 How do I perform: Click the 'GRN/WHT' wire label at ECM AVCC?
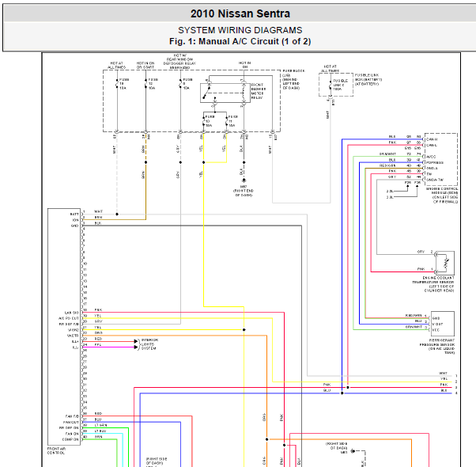coord(387,154)
